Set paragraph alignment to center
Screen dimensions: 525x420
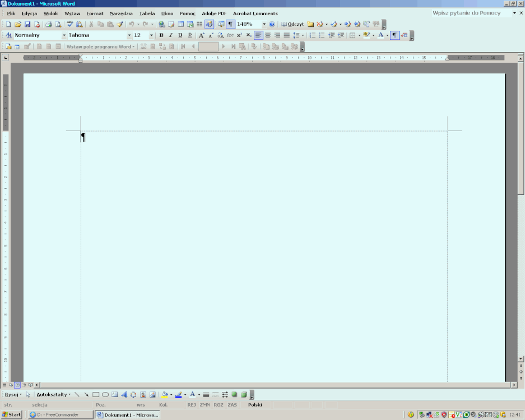tap(268, 35)
